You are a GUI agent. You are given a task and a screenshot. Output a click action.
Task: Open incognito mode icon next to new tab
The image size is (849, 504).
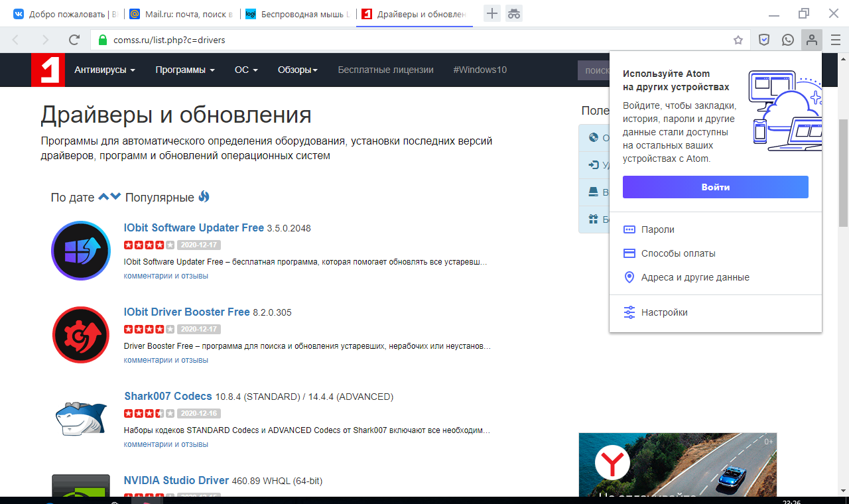pyautogui.click(x=514, y=13)
